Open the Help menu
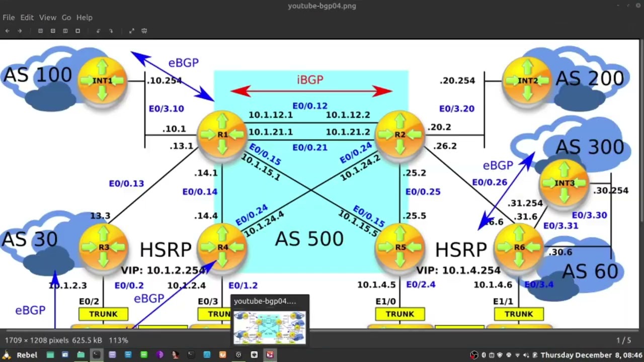 click(x=85, y=17)
